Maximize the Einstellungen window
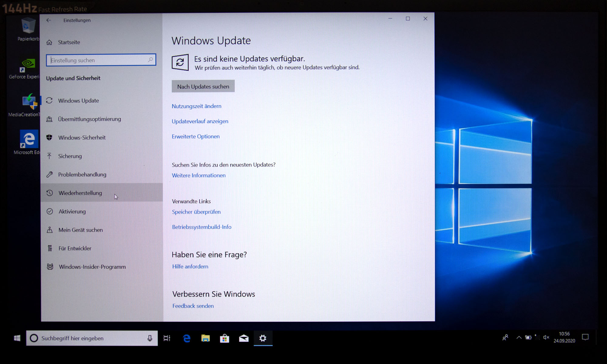This screenshot has width=607, height=364. pyautogui.click(x=408, y=19)
